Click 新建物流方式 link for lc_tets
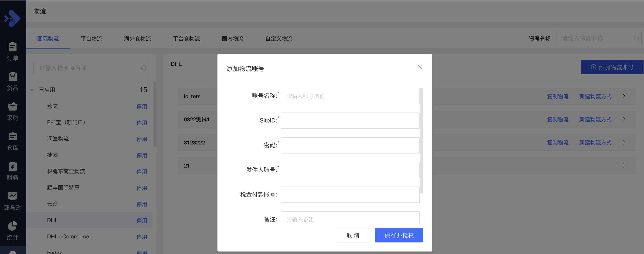 (595, 96)
